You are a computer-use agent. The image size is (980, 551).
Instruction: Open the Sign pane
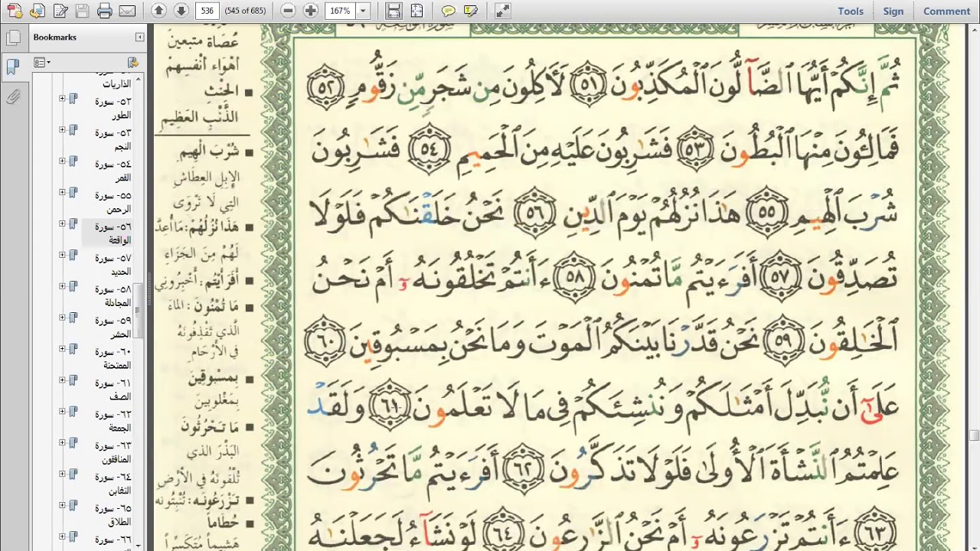(893, 11)
